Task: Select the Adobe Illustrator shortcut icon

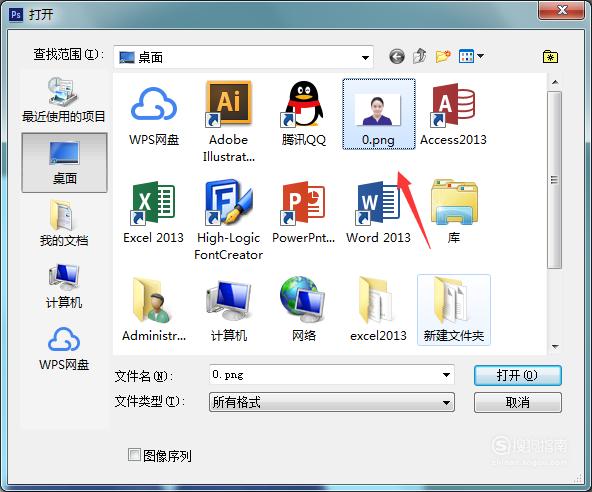Action: (x=228, y=103)
